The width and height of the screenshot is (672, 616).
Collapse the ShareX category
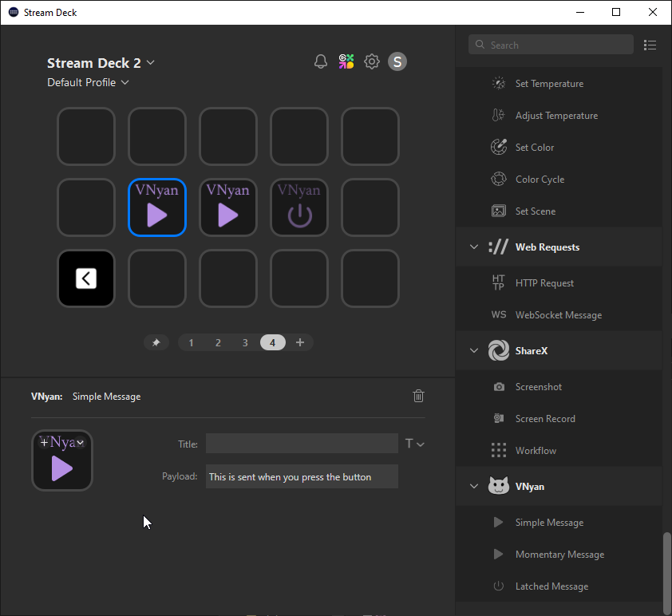[x=474, y=350]
